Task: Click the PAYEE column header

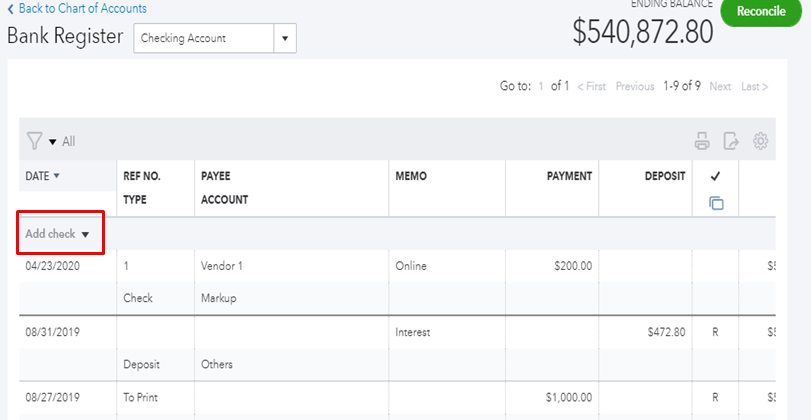Action: coord(216,176)
